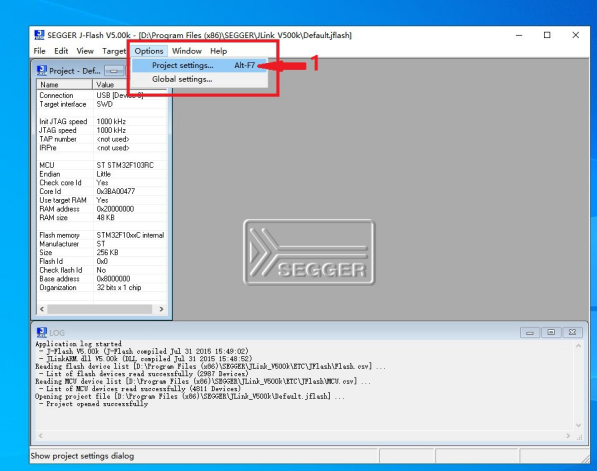Maximize the J-Flash window
Viewport: 597px width, 471px height.
click(x=547, y=35)
